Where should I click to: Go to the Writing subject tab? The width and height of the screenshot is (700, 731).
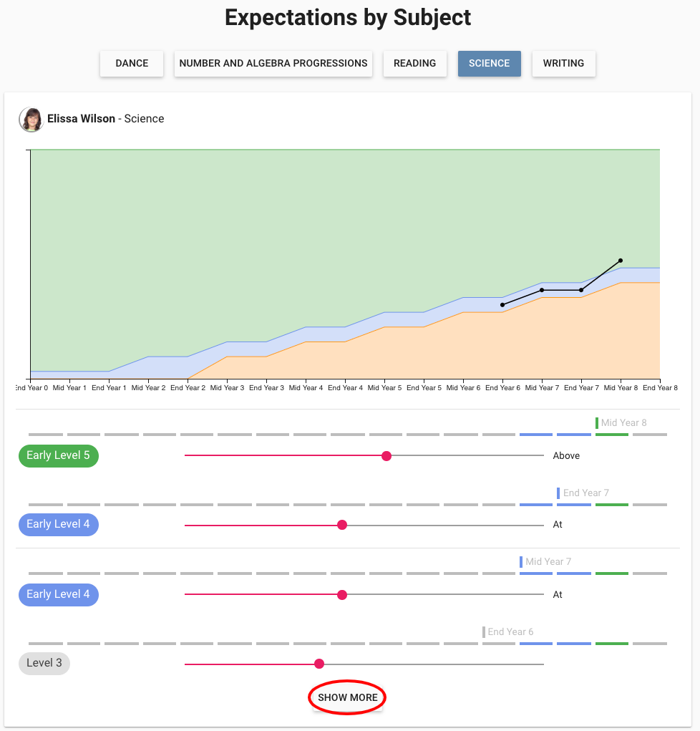(x=563, y=63)
